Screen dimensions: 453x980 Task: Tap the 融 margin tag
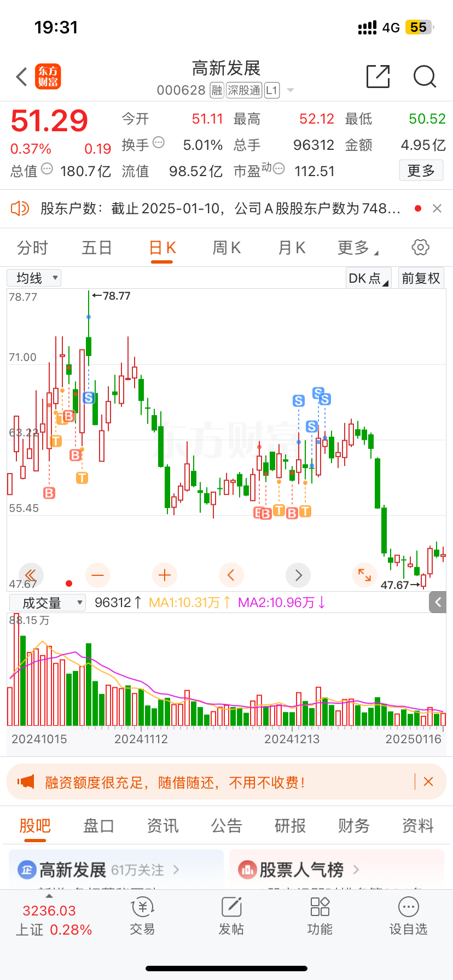click(x=217, y=90)
